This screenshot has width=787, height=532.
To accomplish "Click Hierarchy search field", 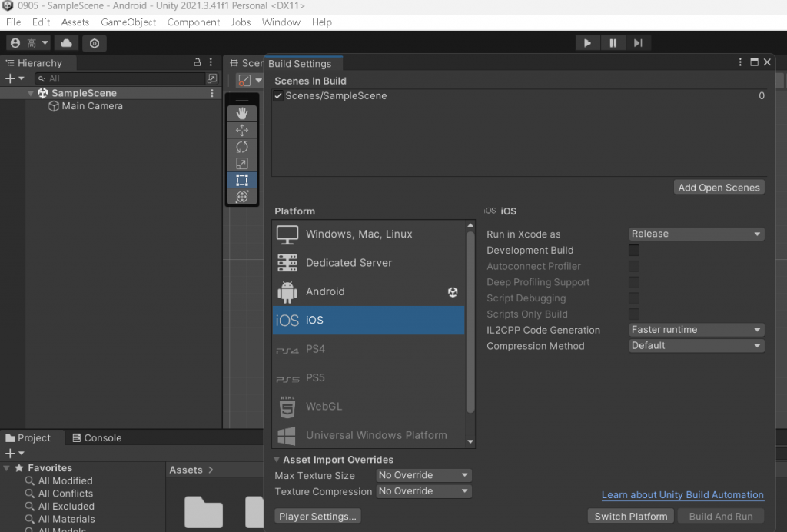I will pos(121,78).
